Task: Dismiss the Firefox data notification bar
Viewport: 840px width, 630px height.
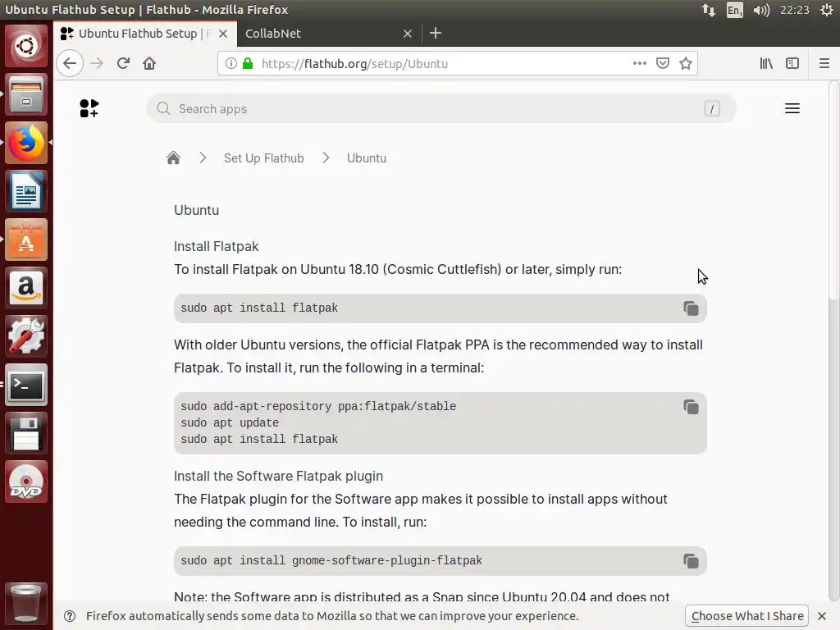Action: tap(822, 616)
